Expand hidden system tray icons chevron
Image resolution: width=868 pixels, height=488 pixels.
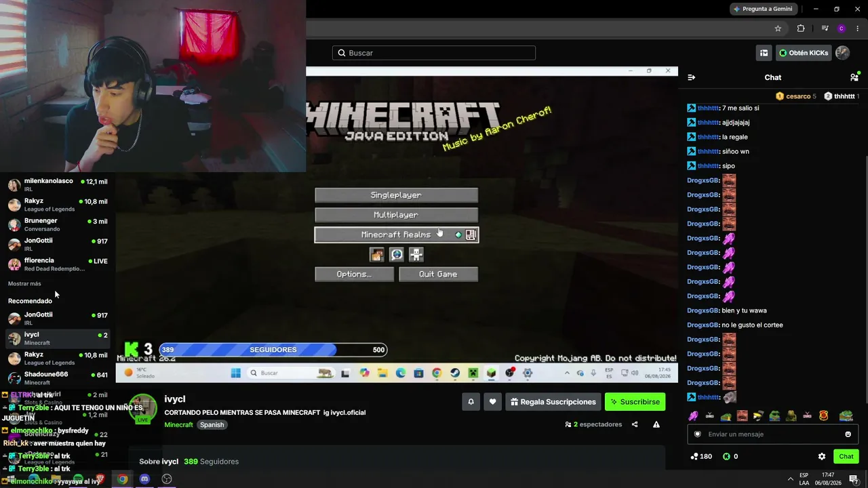tap(791, 479)
